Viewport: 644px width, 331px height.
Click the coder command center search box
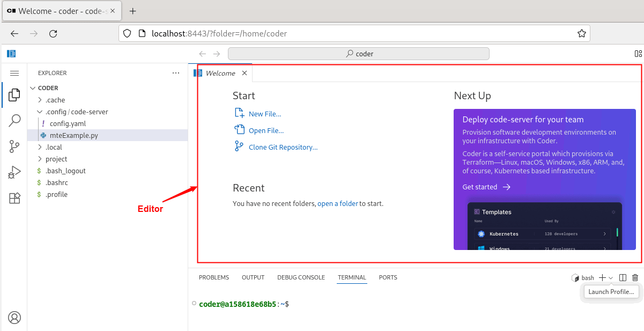point(358,54)
